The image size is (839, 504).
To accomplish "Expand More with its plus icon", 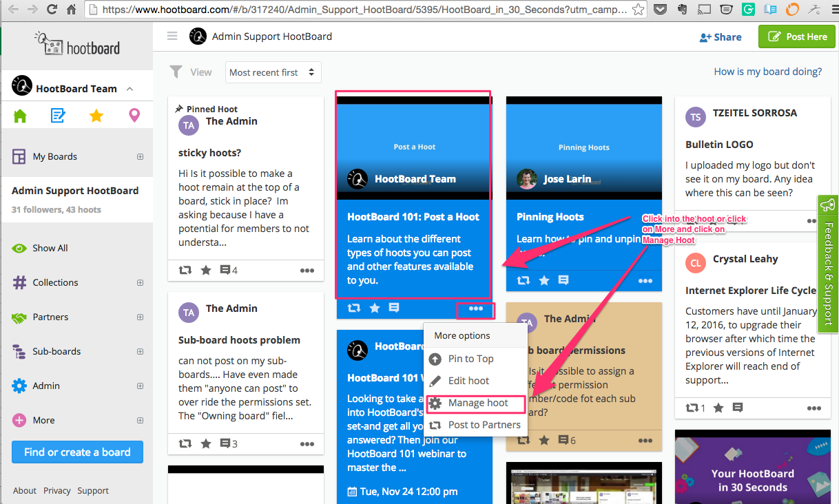I will click(140, 420).
